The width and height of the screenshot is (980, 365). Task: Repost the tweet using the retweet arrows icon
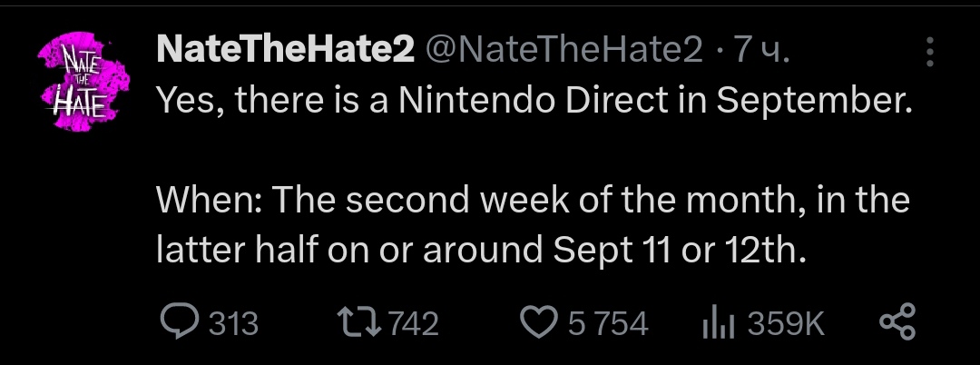point(357,323)
